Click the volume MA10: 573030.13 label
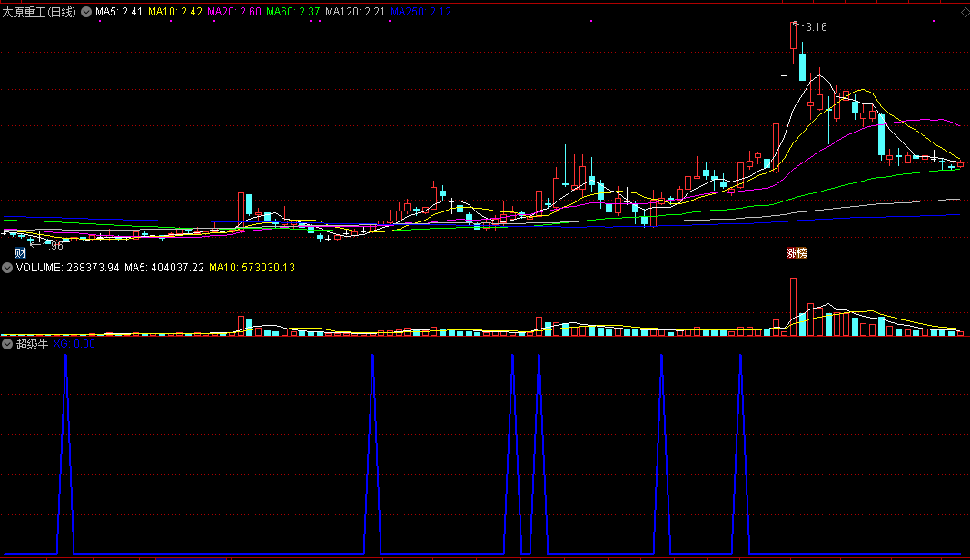Image resolution: width=970 pixels, height=560 pixels. (x=252, y=268)
